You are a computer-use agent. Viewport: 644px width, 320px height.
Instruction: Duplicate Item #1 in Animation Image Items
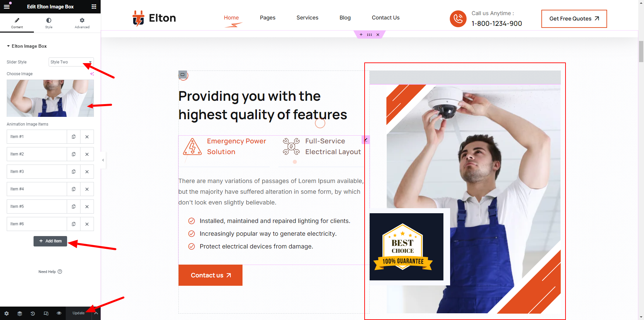tap(73, 137)
